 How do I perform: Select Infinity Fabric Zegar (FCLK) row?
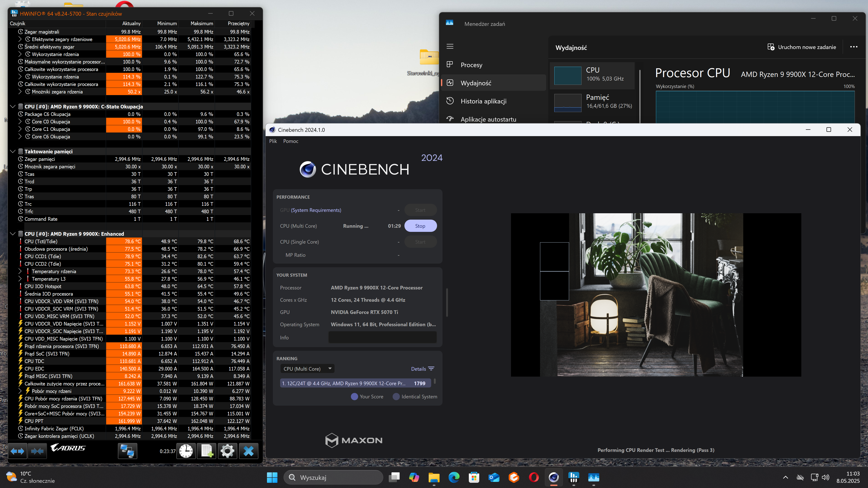point(130,428)
